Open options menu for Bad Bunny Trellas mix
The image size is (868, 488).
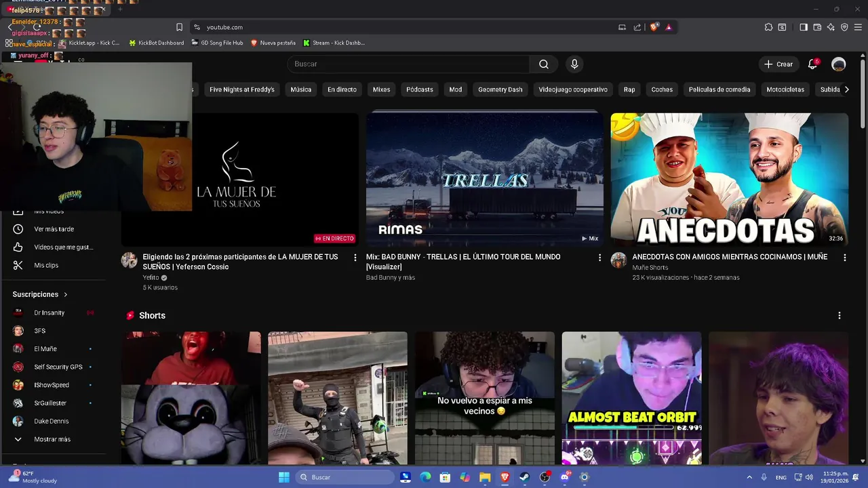pyautogui.click(x=599, y=258)
